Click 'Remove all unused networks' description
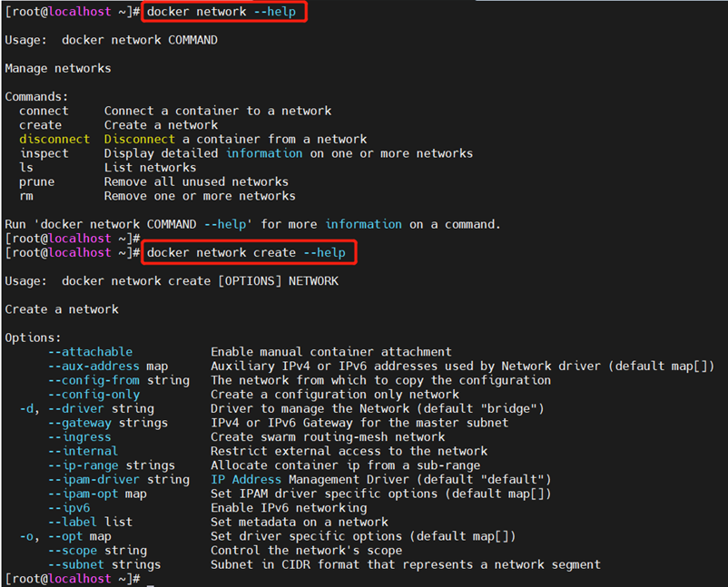 [196, 181]
